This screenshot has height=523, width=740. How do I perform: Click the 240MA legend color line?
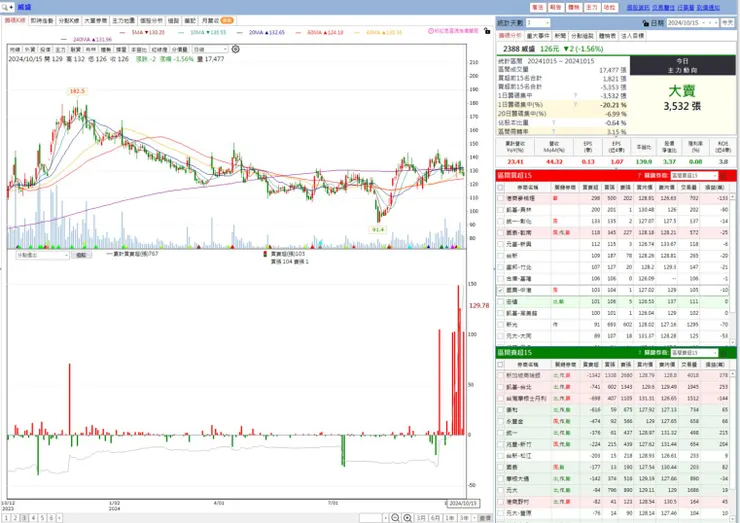(64, 40)
